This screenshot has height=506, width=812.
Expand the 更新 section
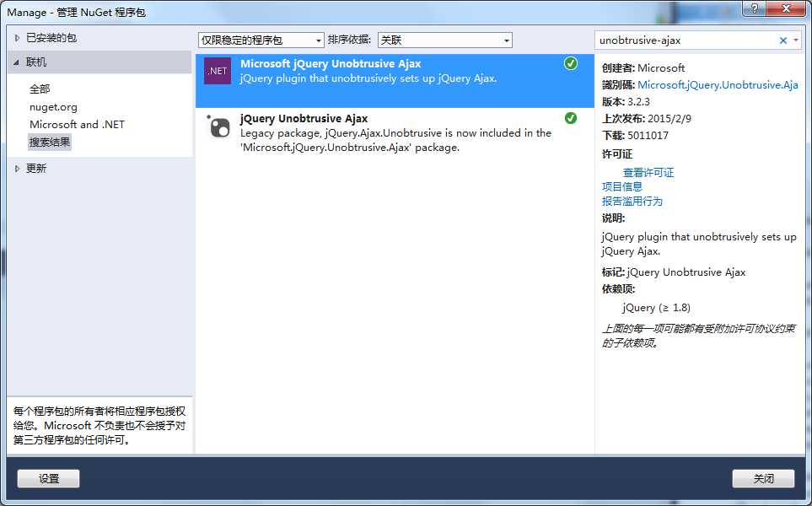(x=17, y=169)
